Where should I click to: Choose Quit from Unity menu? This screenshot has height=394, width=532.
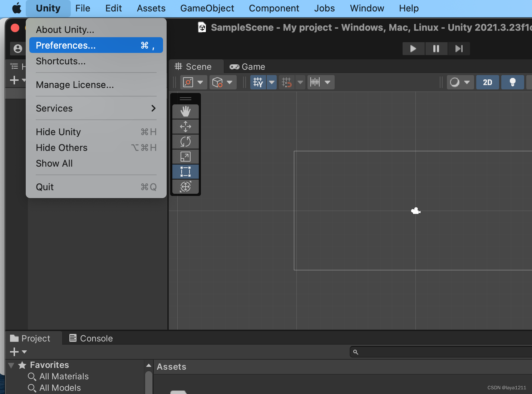(96, 187)
